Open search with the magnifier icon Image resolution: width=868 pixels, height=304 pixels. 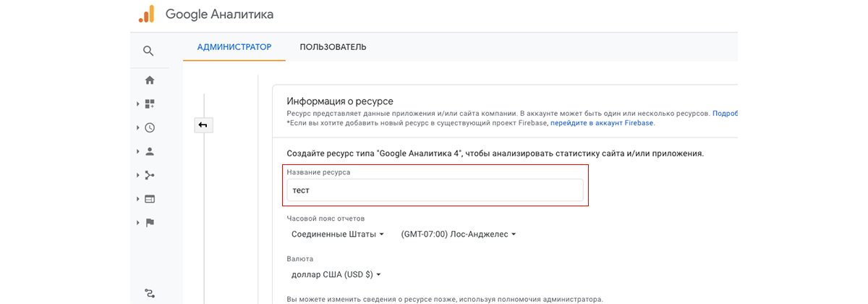(148, 51)
